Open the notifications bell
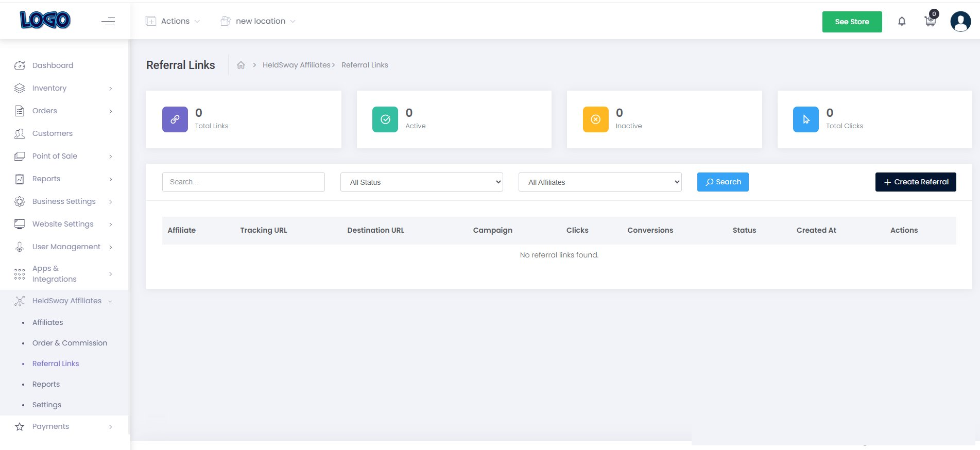The width and height of the screenshot is (980, 450). [902, 21]
